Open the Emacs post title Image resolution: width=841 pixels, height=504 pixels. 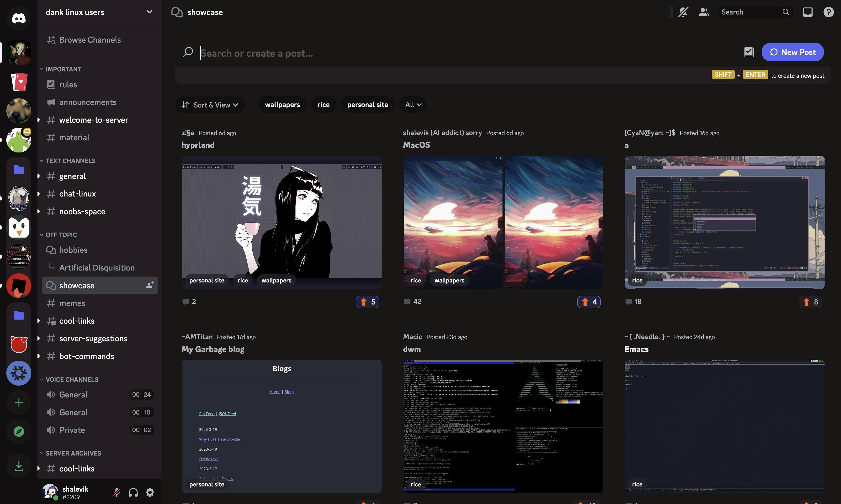click(x=636, y=349)
